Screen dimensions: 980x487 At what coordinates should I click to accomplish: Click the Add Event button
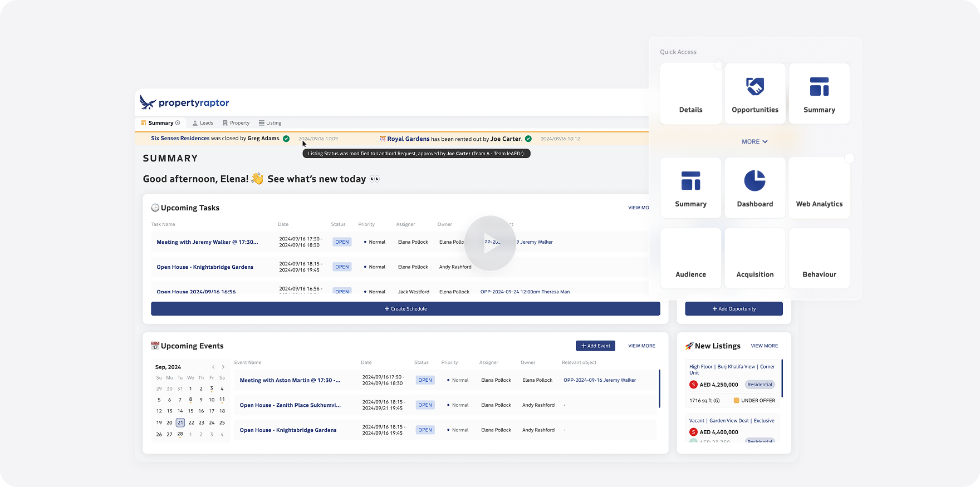coord(595,346)
